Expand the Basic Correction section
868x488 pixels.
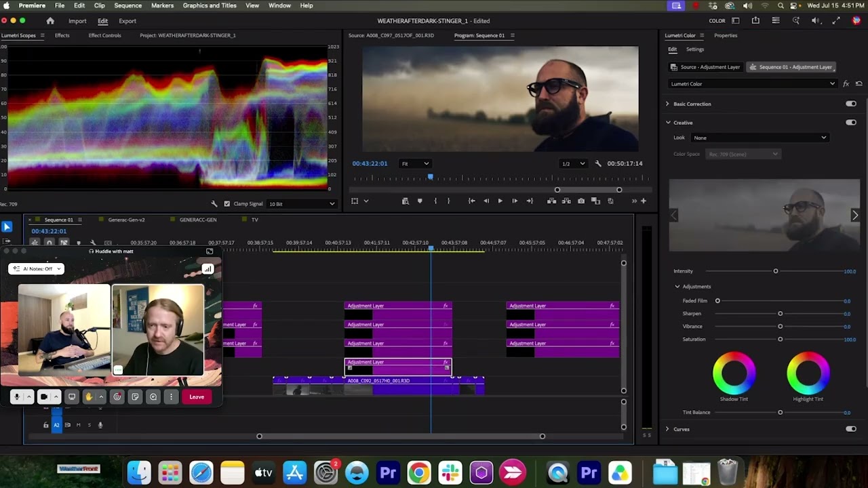[x=667, y=104]
